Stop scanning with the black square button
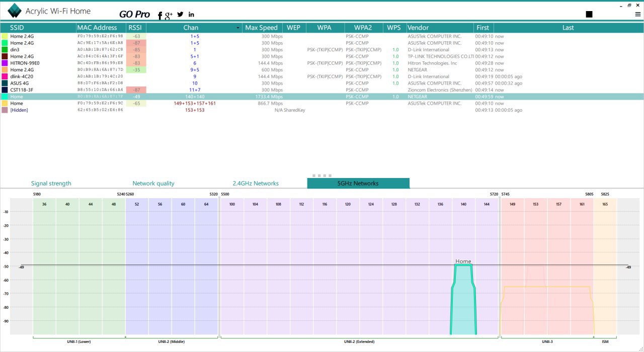The height and width of the screenshot is (352, 644). tap(589, 14)
